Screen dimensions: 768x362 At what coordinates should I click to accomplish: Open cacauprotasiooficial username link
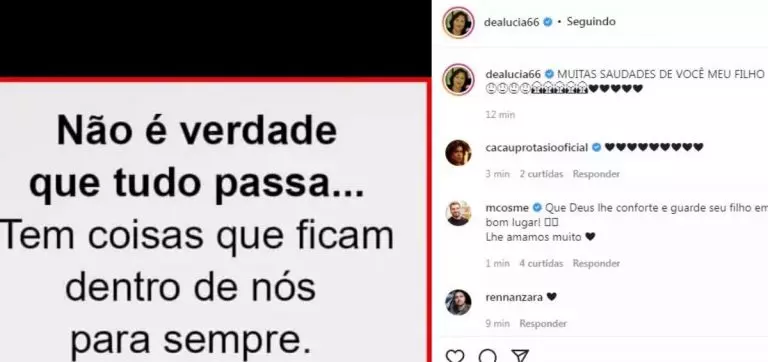(x=536, y=147)
